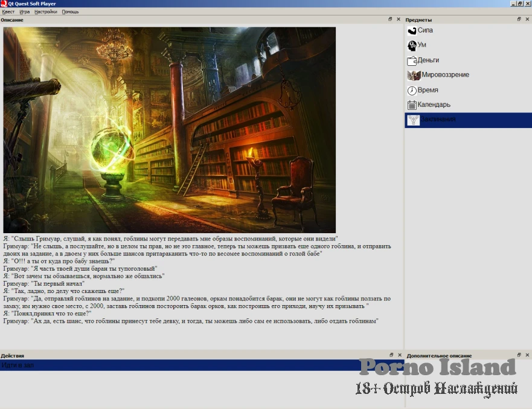Viewport: 532px width, 409px height.
Task: Open the Квест menu
Action: [8, 11]
